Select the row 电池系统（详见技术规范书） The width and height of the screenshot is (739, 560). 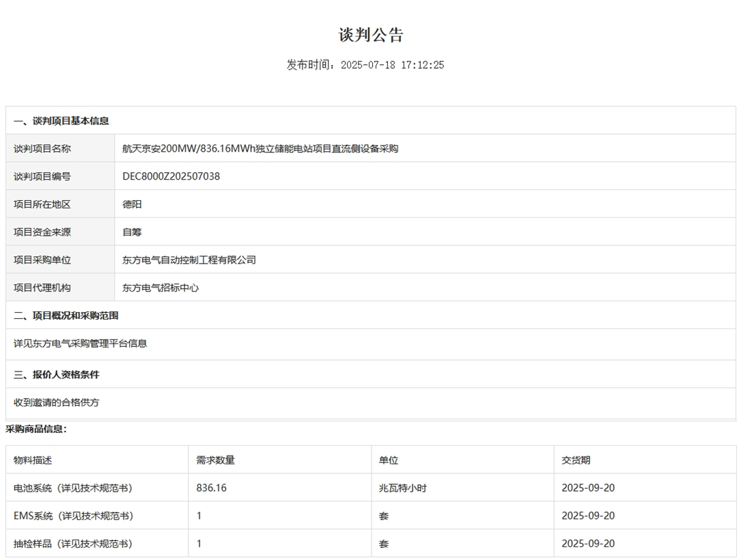tap(371, 488)
